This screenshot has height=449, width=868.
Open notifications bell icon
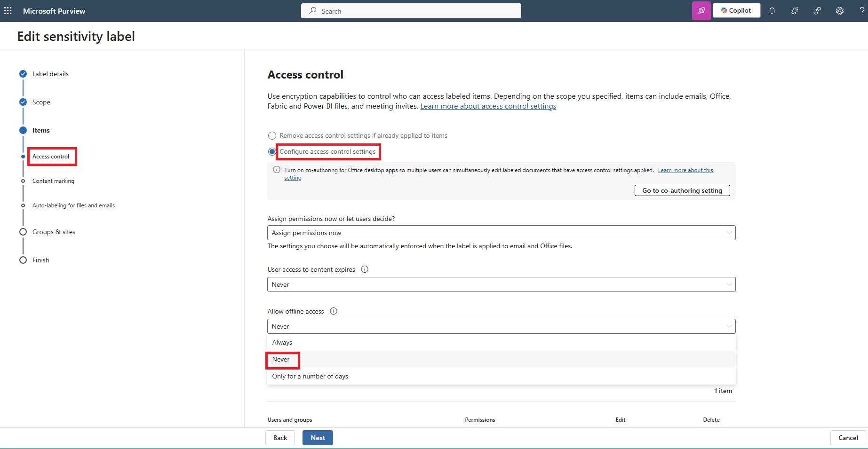point(772,11)
